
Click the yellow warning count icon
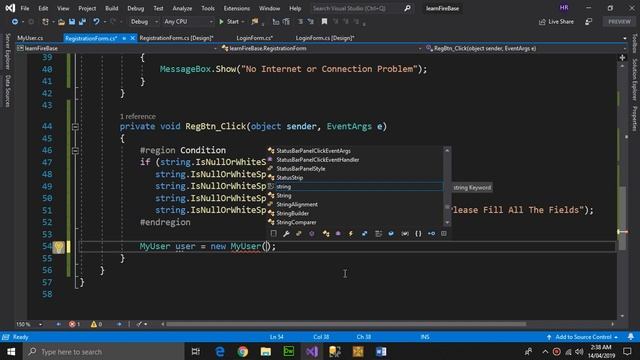tap(94, 324)
